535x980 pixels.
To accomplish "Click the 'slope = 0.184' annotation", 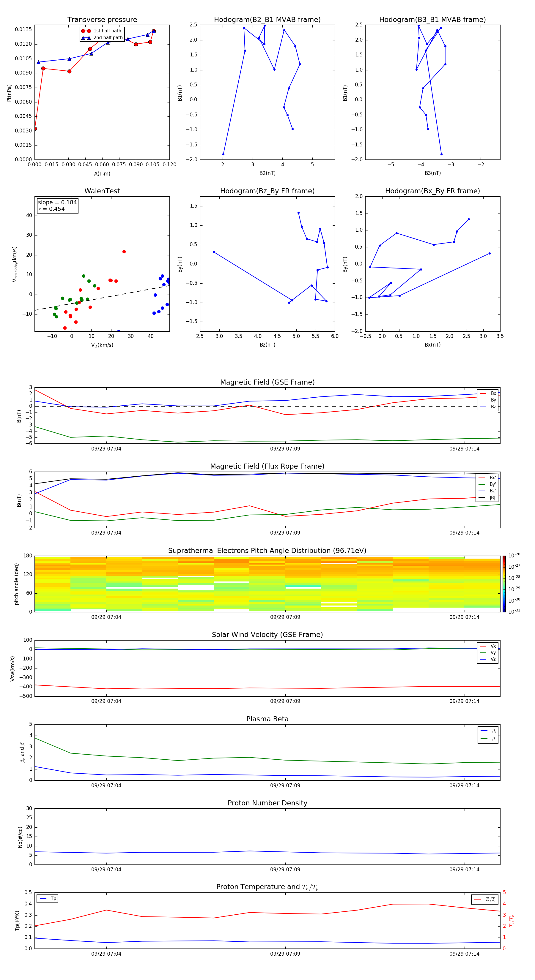I will tap(57, 203).
